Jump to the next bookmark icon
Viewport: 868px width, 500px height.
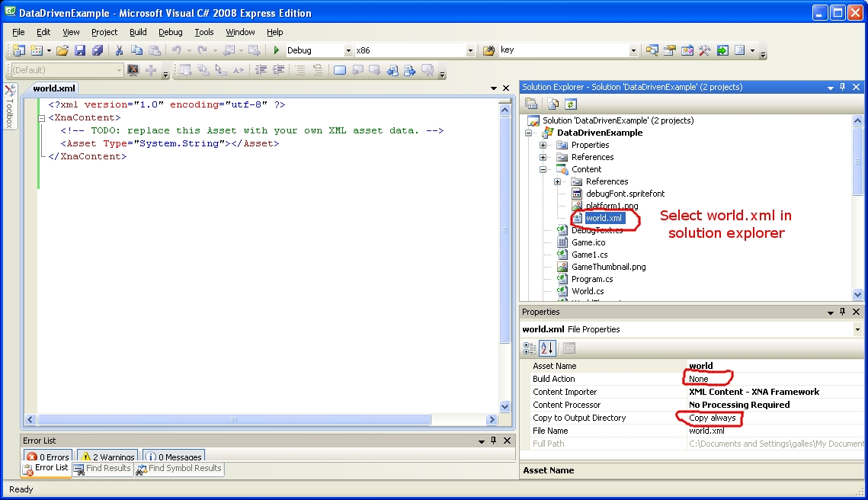tap(376, 70)
